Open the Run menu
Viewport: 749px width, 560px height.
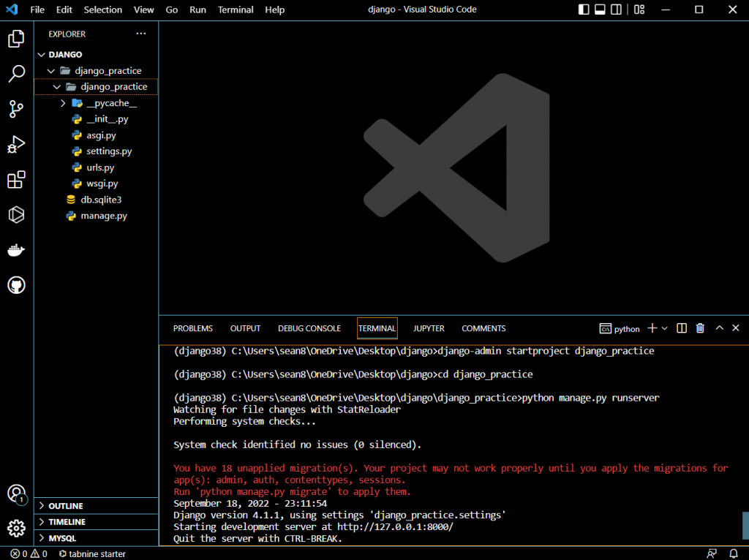(x=197, y=10)
